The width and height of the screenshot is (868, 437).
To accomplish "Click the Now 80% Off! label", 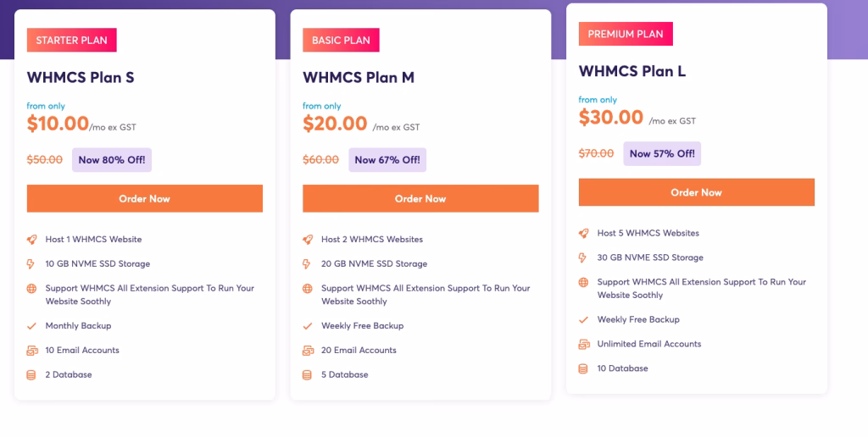I will click(x=112, y=160).
